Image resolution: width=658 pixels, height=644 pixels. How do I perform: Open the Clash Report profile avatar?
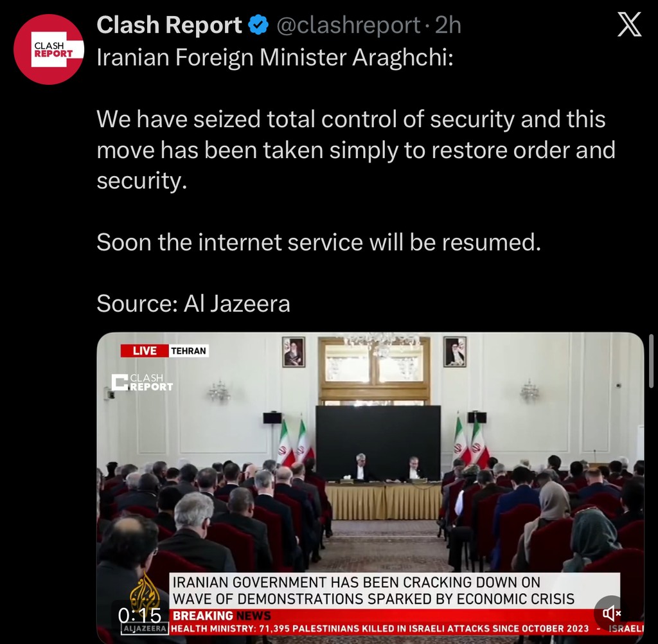point(49,49)
